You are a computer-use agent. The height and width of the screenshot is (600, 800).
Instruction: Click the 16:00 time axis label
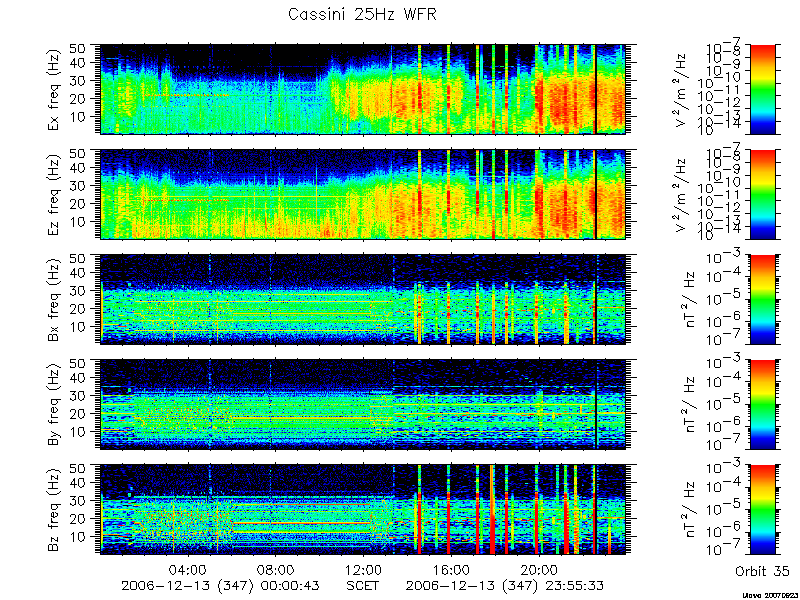[x=451, y=569]
